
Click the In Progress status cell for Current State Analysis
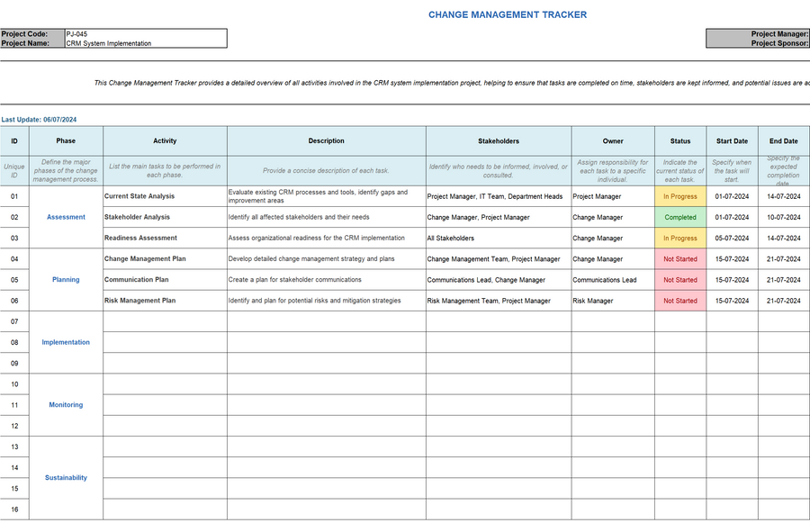coord(680,196)
